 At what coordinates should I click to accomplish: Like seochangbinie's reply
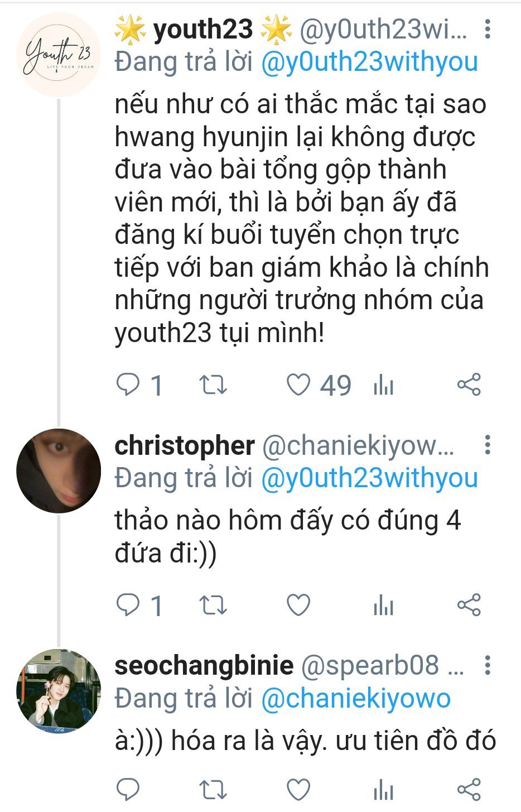tap(298, 790)
